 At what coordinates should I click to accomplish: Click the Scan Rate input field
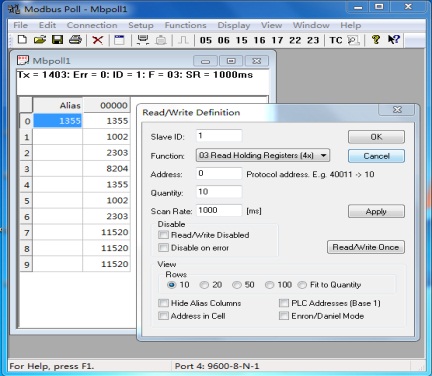tap(219, 210)
